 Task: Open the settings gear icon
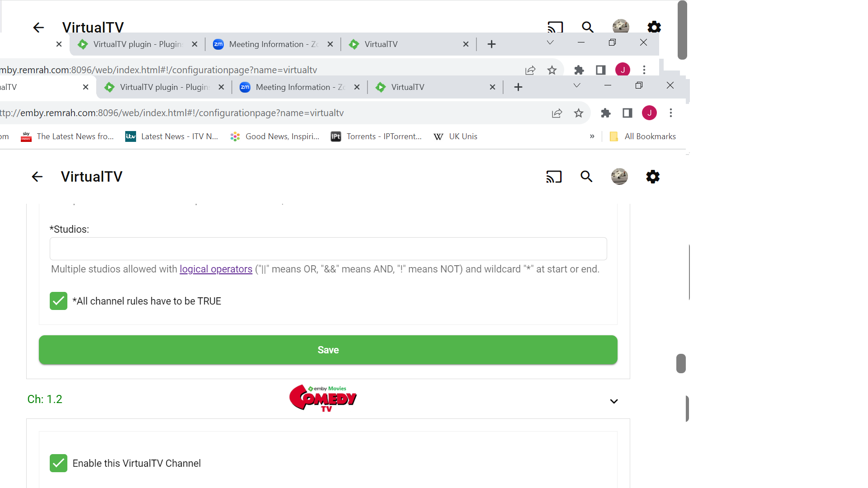(653, 177)
